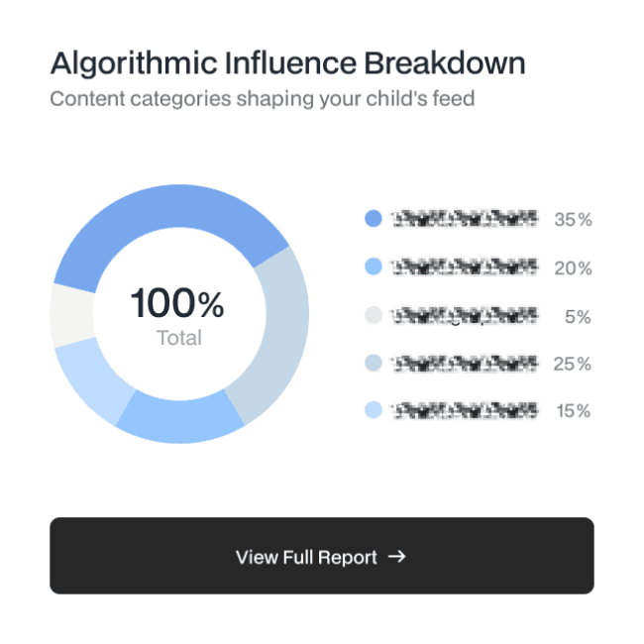The image size is (644, 644).
Task: Click the blurred category label beside 20%
Action: point(465,267)
